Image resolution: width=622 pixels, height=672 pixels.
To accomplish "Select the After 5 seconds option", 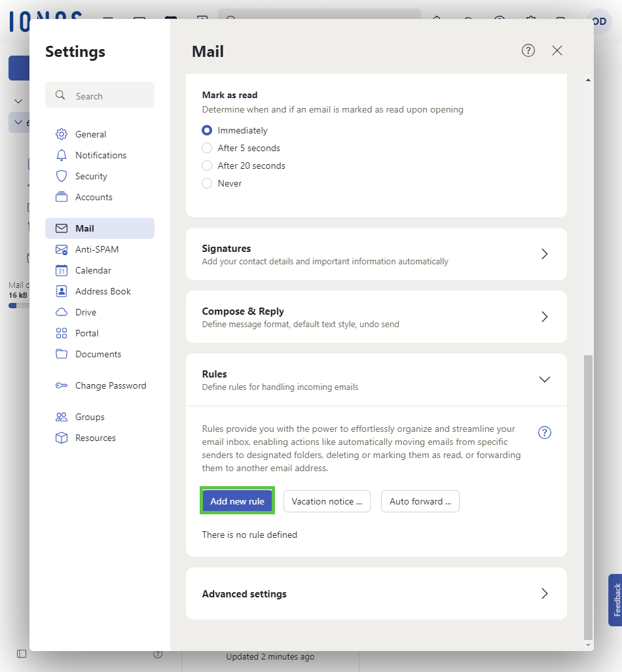I will (207, 148).
